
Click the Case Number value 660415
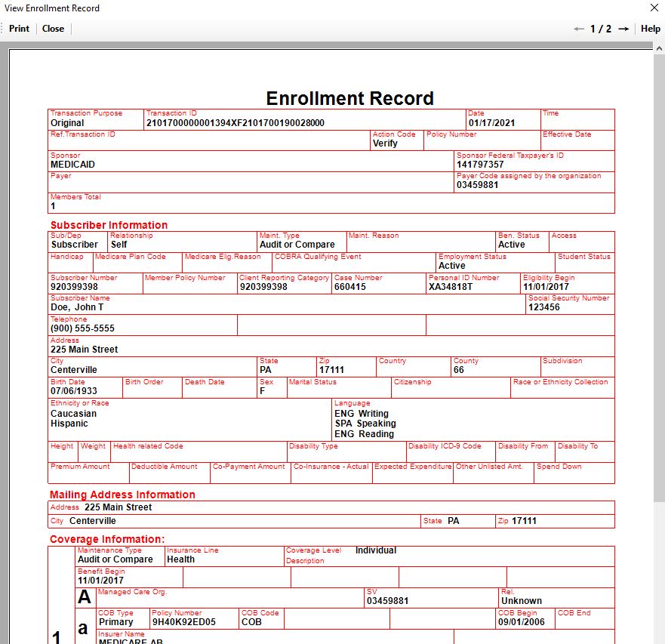pos(350,287)
